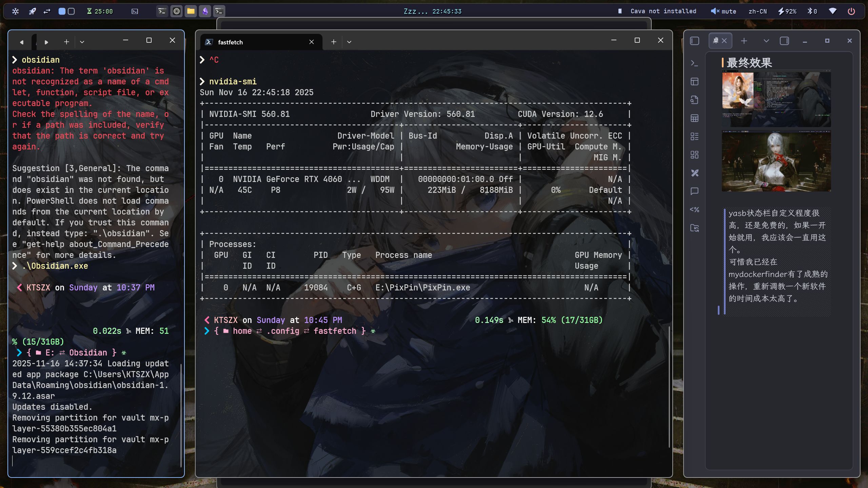
Task: Toggle the Bluetooth widget in the top bar
Action: click(x=812, y=11)
